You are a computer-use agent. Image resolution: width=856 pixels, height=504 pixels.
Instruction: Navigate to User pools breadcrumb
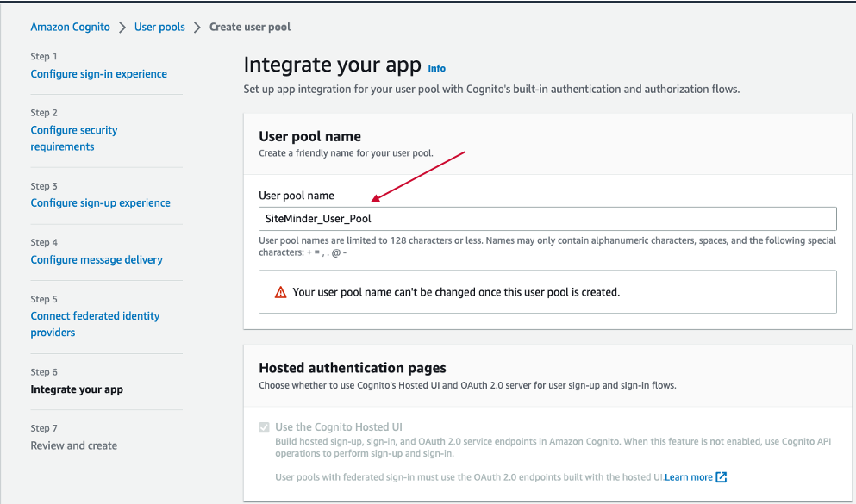tap(159, 27)
